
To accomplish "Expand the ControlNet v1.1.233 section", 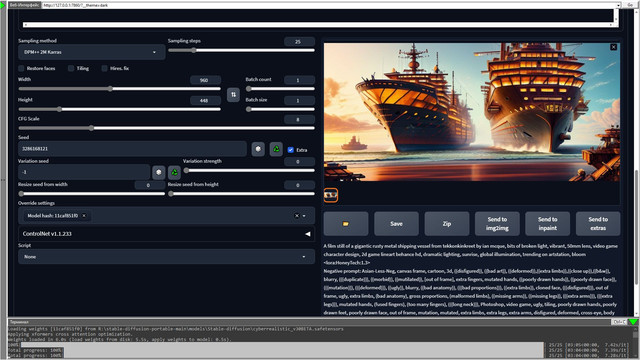I will 167,234.
